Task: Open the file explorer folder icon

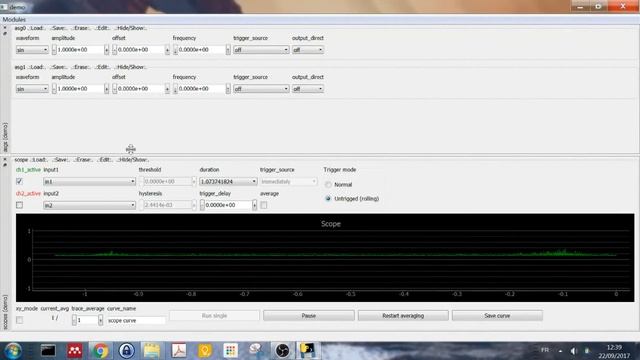Action: (152, 351)
